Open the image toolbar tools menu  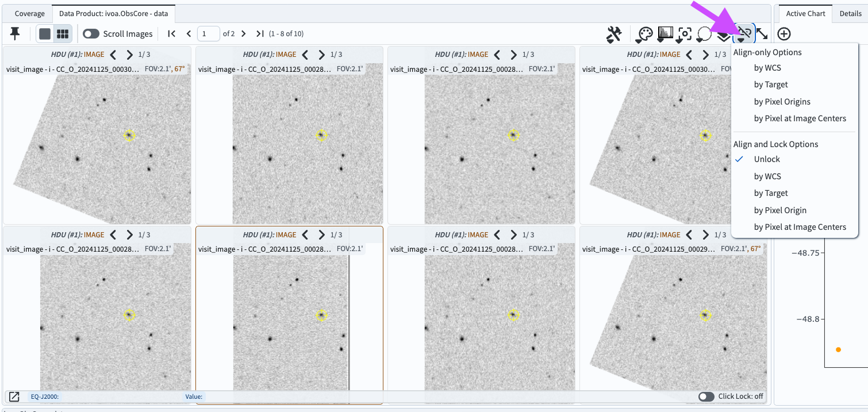613,33
